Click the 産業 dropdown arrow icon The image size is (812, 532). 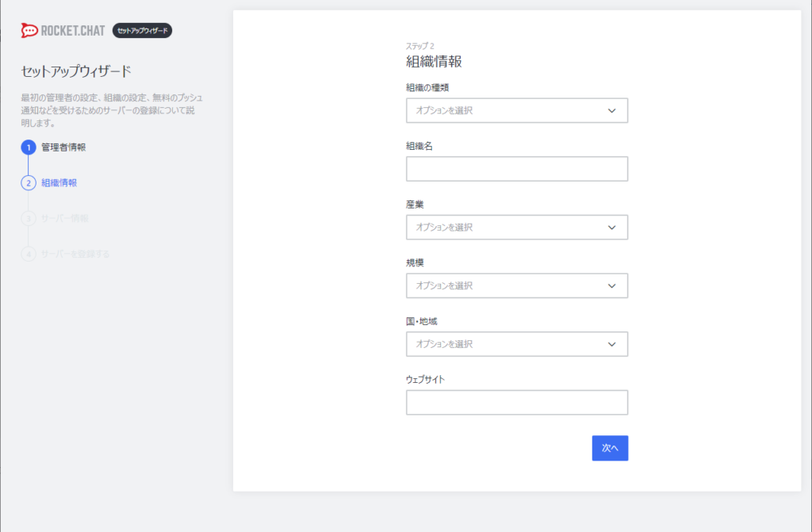611,227
